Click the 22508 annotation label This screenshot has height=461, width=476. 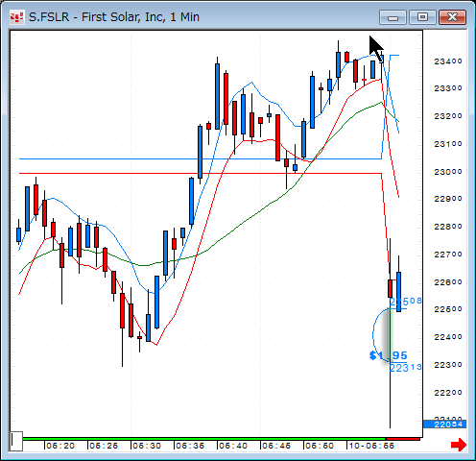click(406, 302)
